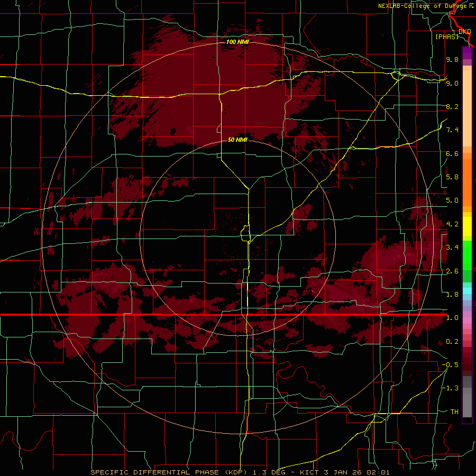Image resolution: width=476 pixels, height=476 pixels.
Task: Click the yellow segment of the color bar
Action: pos(467,226)
